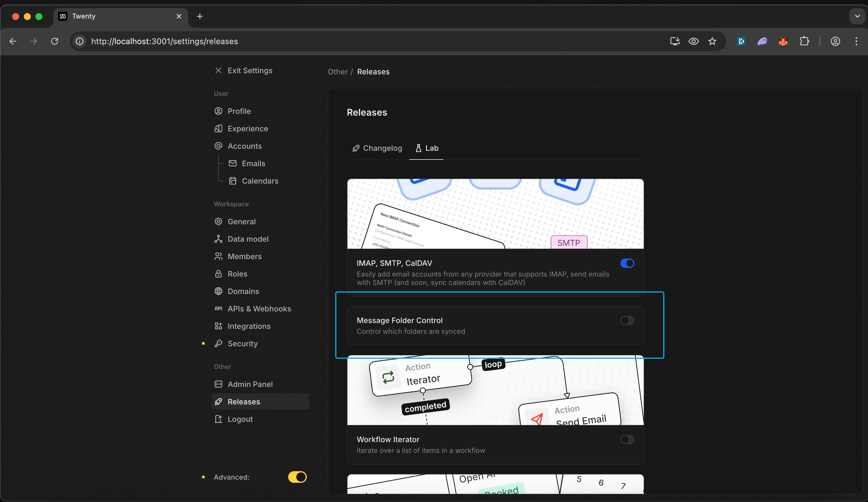Click Logout in the sidebar
Image resolution: width=868 pixels, height=502 pixels.
pyautogui.click(x=240, y=419)
